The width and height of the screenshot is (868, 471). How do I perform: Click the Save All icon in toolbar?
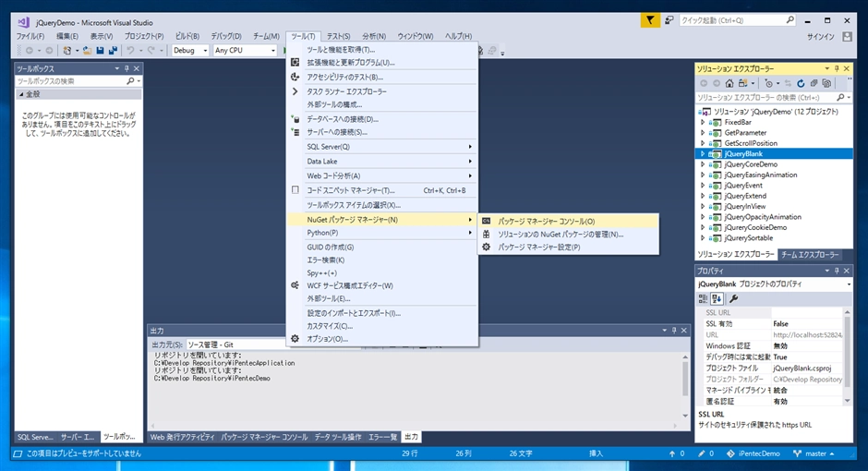(x=113, y=51)
